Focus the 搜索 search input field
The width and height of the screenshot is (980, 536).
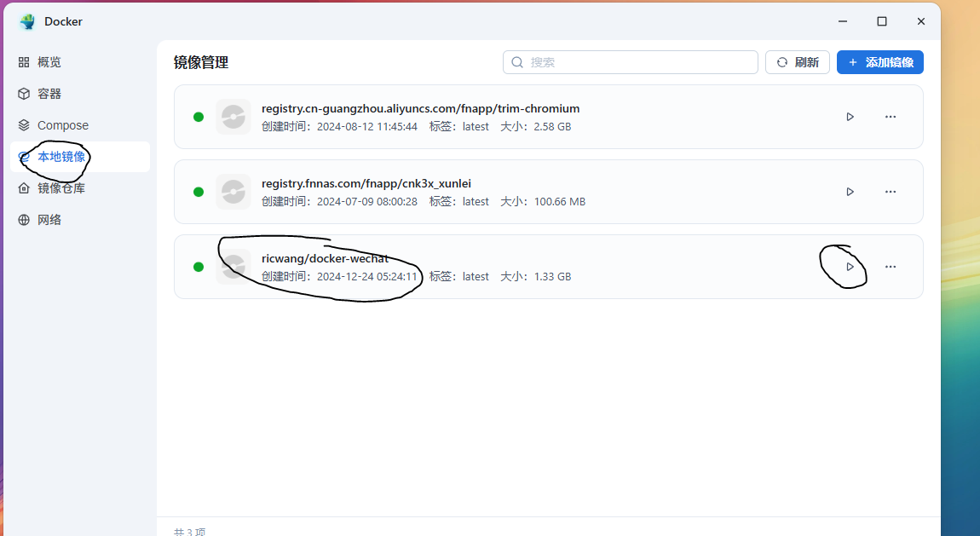point(630,62)
